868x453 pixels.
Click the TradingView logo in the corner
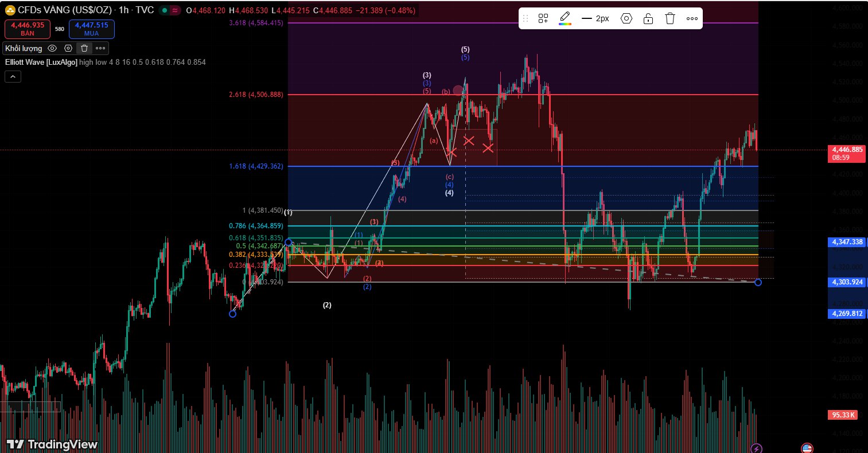click(x=50, y=444)
